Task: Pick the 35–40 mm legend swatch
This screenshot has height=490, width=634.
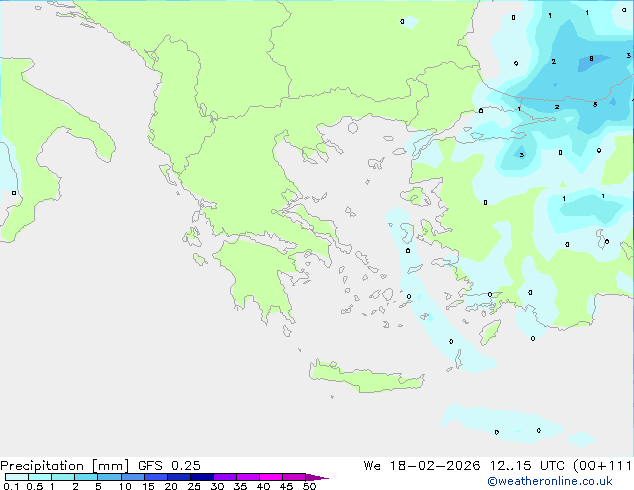Action: pyautogui.click(x=247, y=477)
